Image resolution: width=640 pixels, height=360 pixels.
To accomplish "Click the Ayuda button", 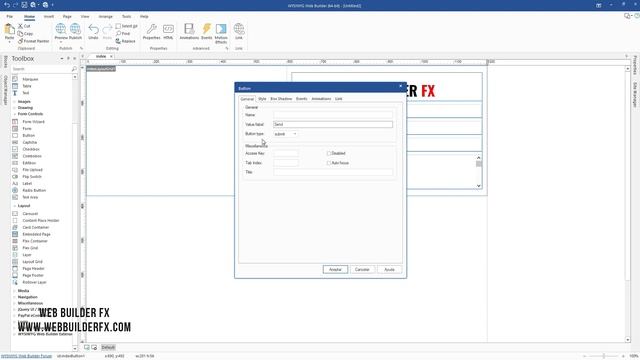I will [389, 269].
